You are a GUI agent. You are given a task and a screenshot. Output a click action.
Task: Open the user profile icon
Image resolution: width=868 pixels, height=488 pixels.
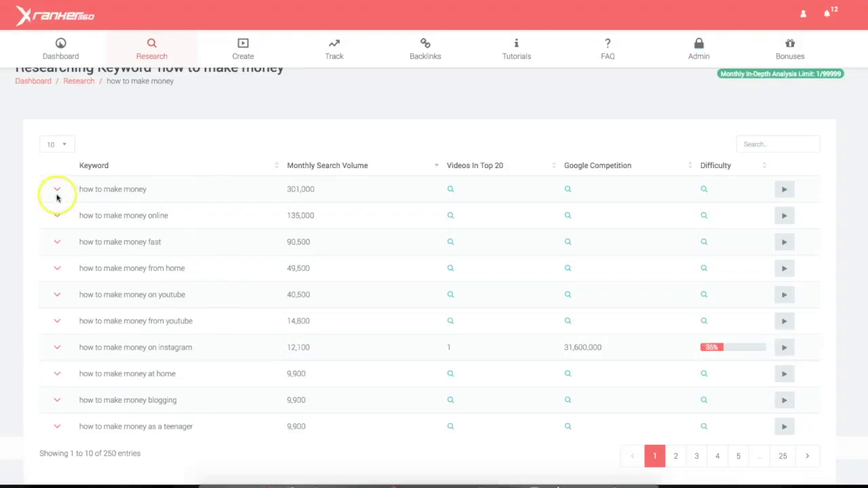pos(804,14)
